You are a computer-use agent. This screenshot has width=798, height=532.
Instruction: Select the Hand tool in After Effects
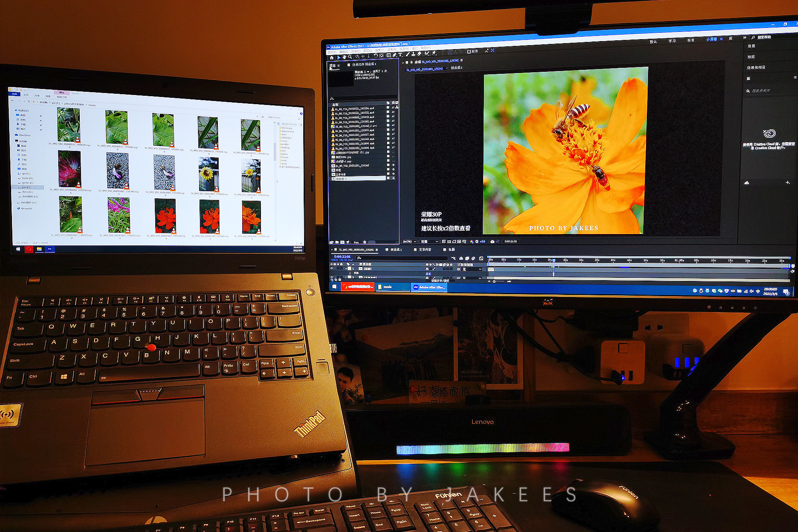coord(344,57)
